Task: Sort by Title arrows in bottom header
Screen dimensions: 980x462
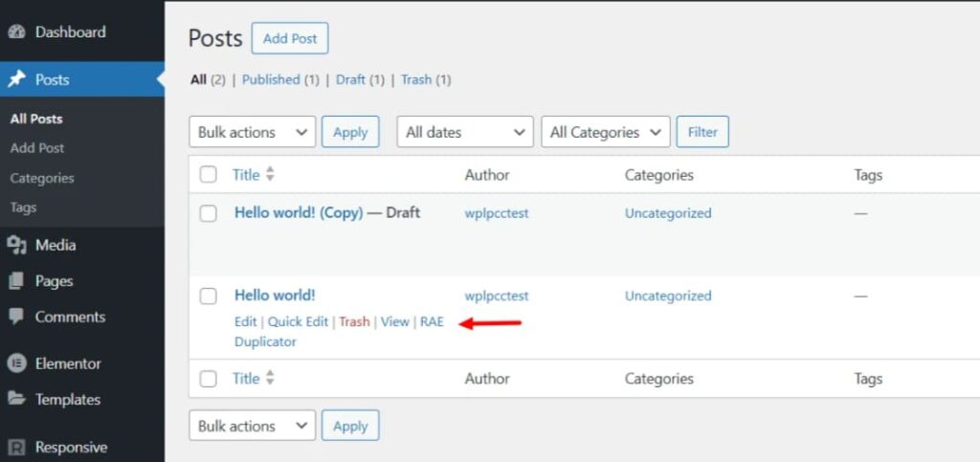Action: [270, 379]
